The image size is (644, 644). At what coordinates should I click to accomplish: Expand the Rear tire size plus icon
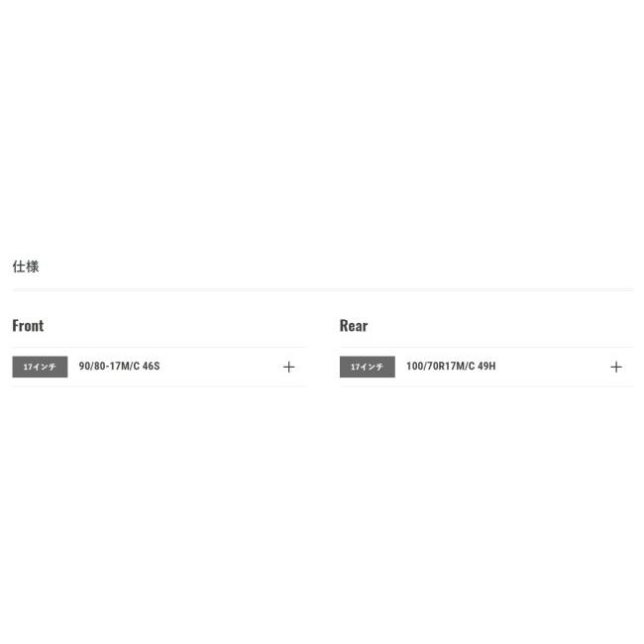615,367
